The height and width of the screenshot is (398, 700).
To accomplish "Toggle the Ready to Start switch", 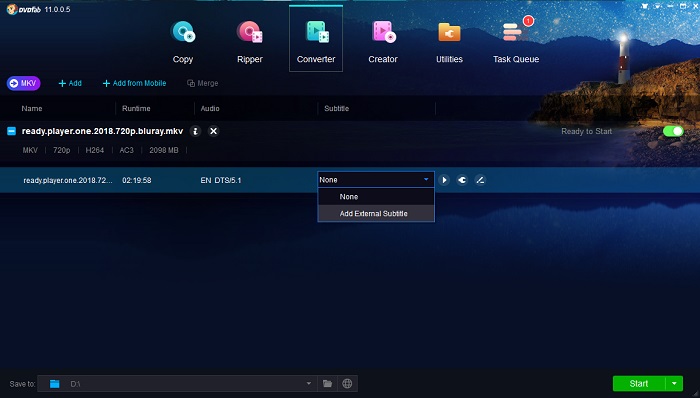I will pos(673,131).
